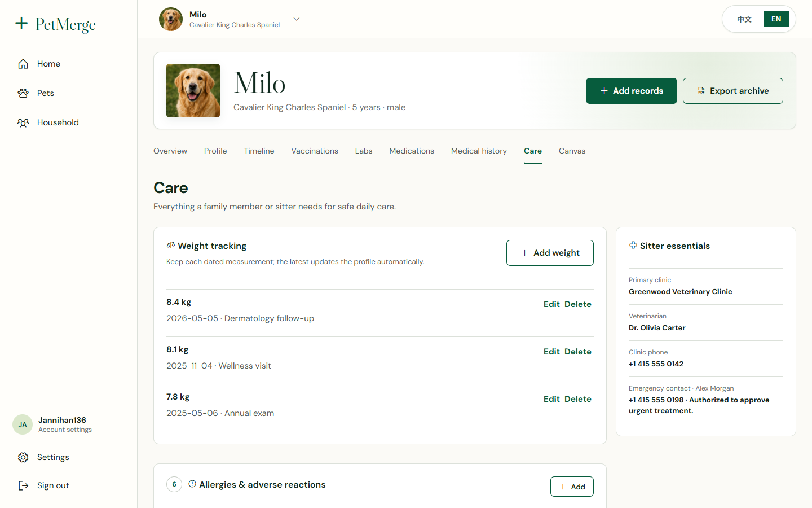Click Milo's large profile photo
Viewport: 812px width, 508px height.
point(193,90)
